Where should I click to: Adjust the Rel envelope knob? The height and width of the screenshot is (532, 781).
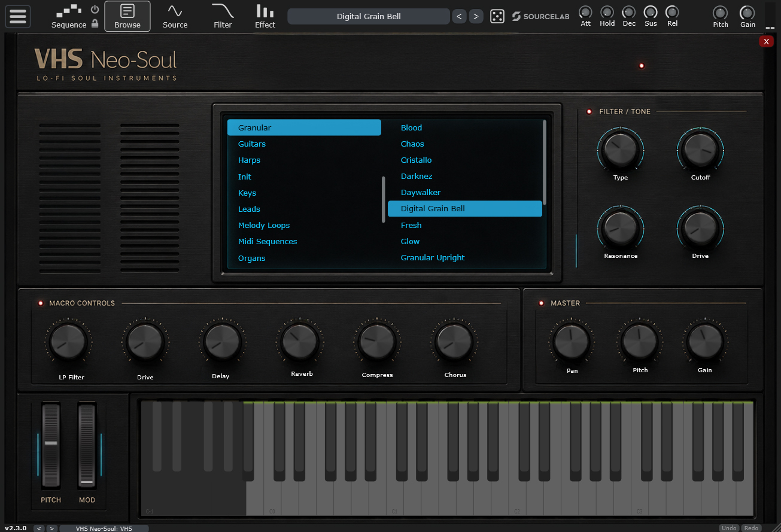[x=673, y=12]
